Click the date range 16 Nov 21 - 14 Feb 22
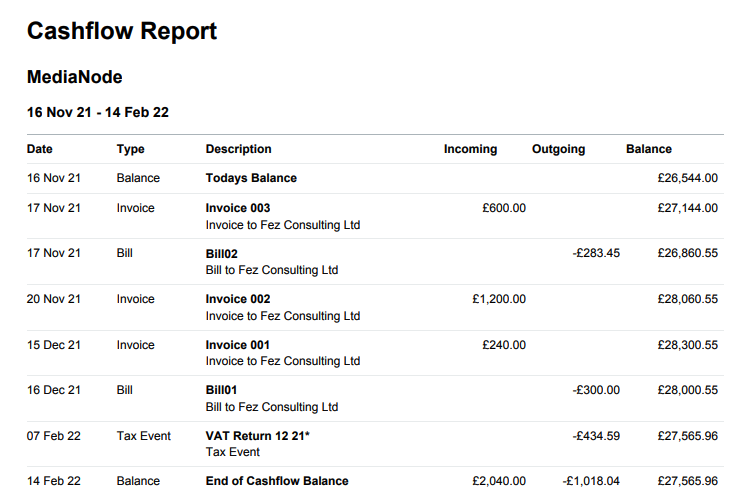 (x=98, y=112)
